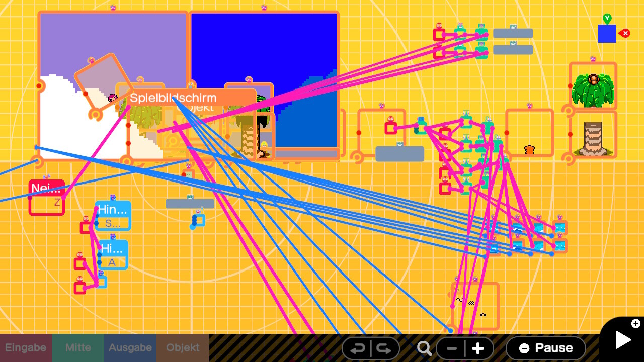Select the music note nodon
The image size is (644, 362).
(199, 220)
